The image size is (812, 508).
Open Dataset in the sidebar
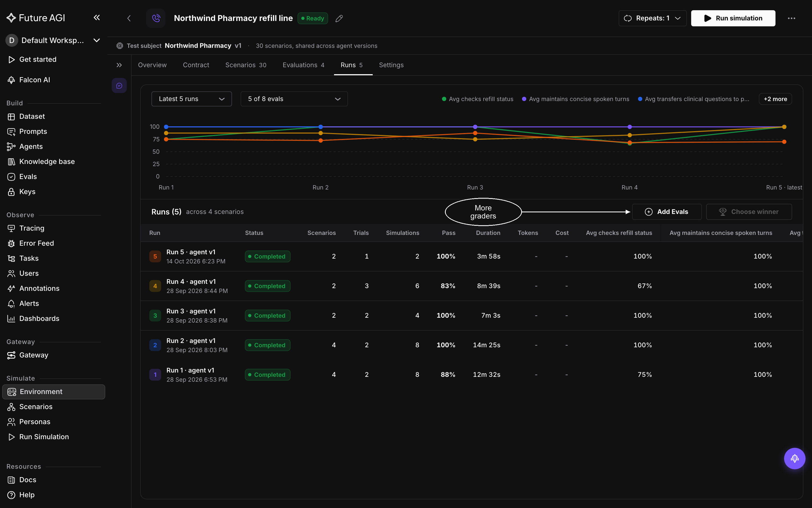[x=32, y=116]
